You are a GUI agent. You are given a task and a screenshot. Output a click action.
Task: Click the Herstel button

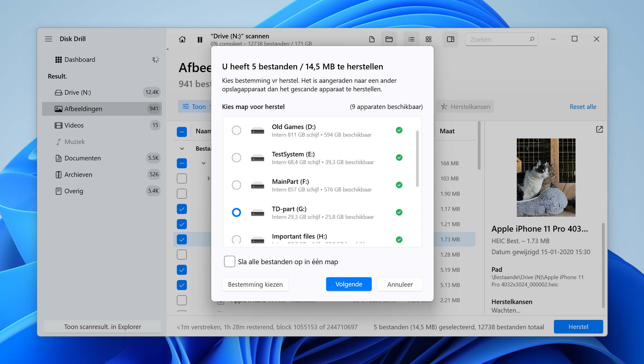(x=578, y=327)
